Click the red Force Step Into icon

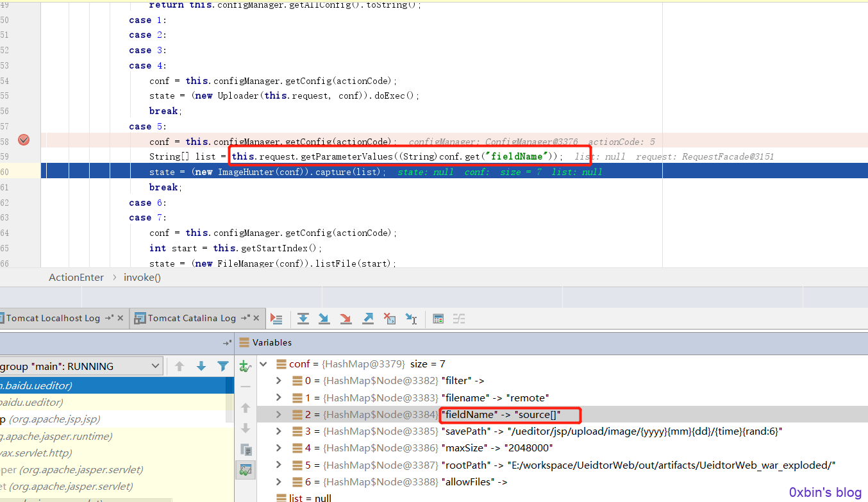(x=346, y=318)
